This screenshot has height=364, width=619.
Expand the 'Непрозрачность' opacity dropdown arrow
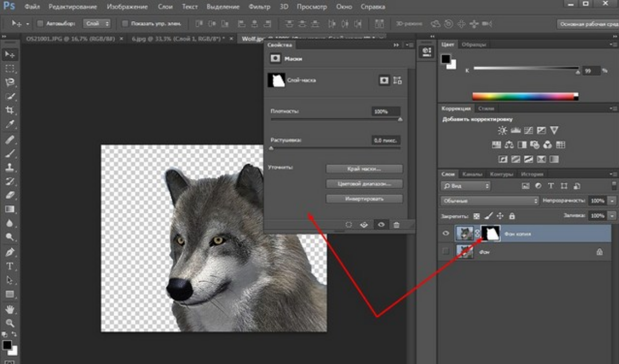pyautogui.click(x=613, y=201)
